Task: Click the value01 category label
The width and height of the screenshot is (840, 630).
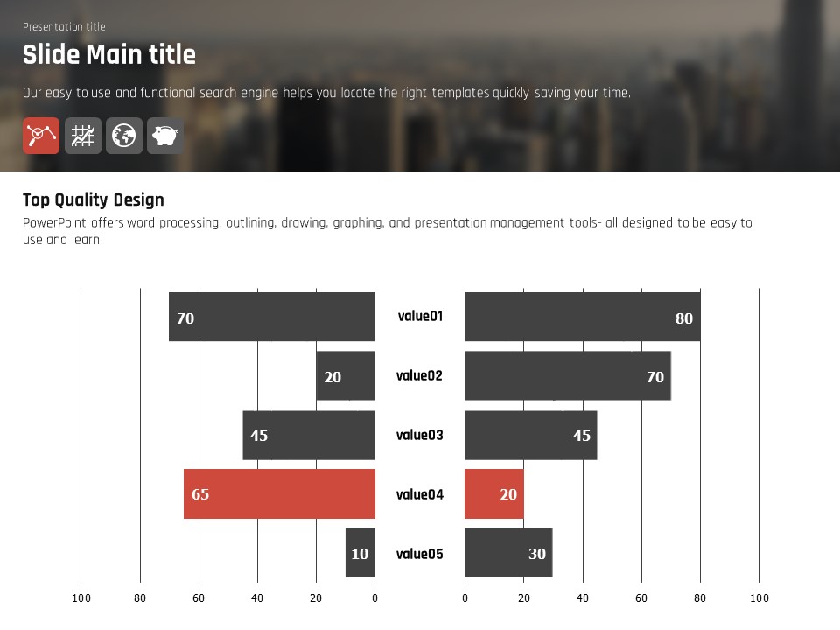Action: pyautogui.click(x=420, y=317)
